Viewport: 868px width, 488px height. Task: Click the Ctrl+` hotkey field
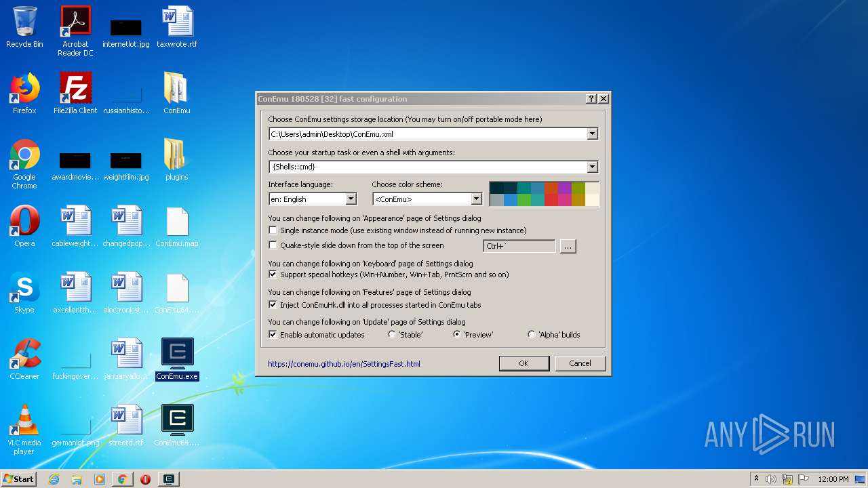pos(519,246)
